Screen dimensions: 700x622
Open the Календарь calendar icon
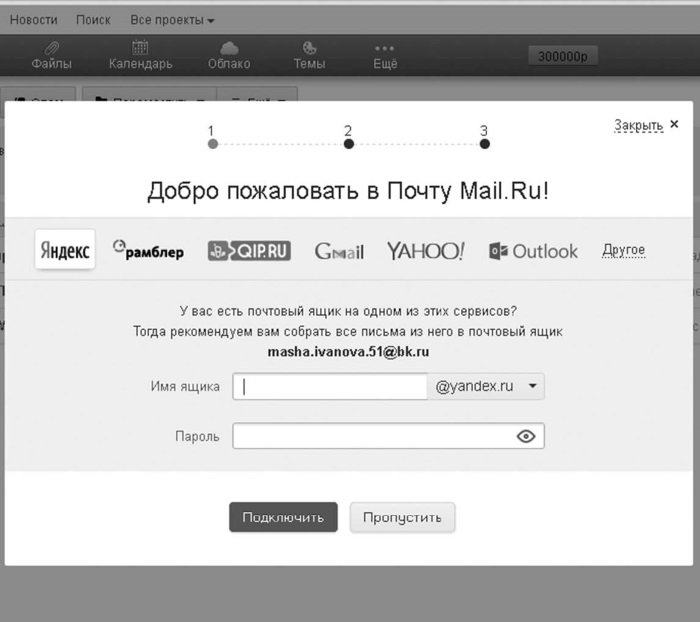[140, 55]
